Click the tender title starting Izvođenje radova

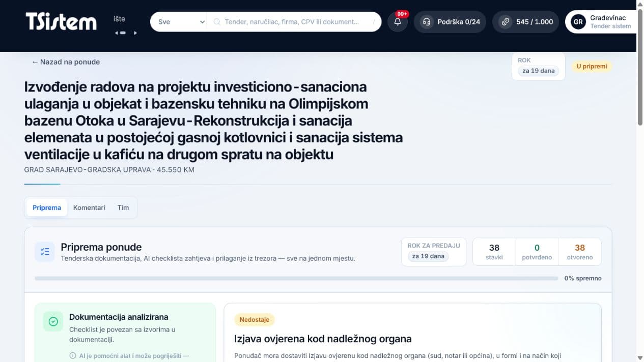213,120
